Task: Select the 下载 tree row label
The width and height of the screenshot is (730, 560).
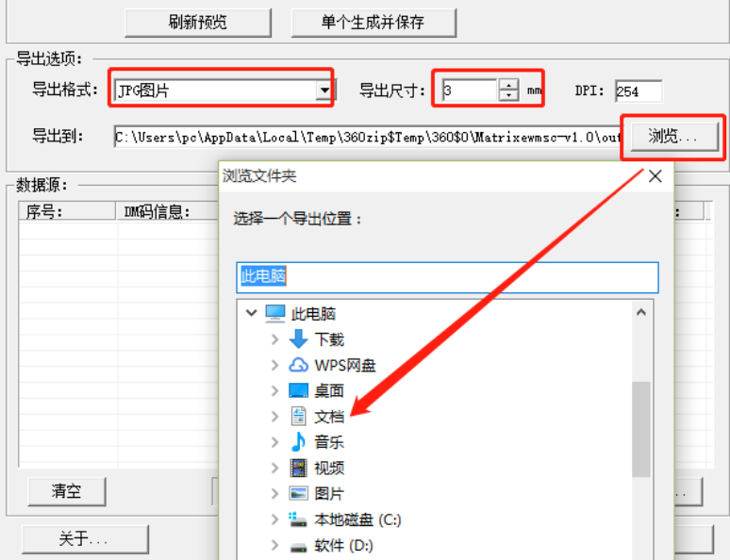Action: [x=329, y=339]
